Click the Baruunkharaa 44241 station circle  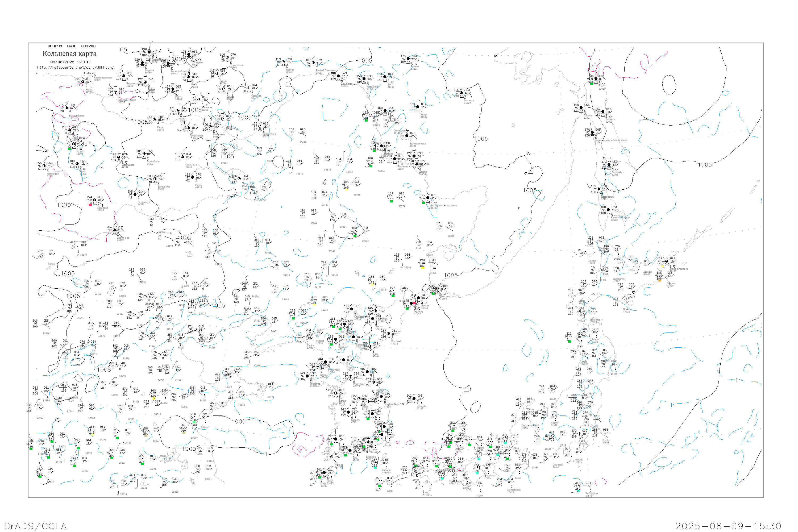[x=66, y=108]
